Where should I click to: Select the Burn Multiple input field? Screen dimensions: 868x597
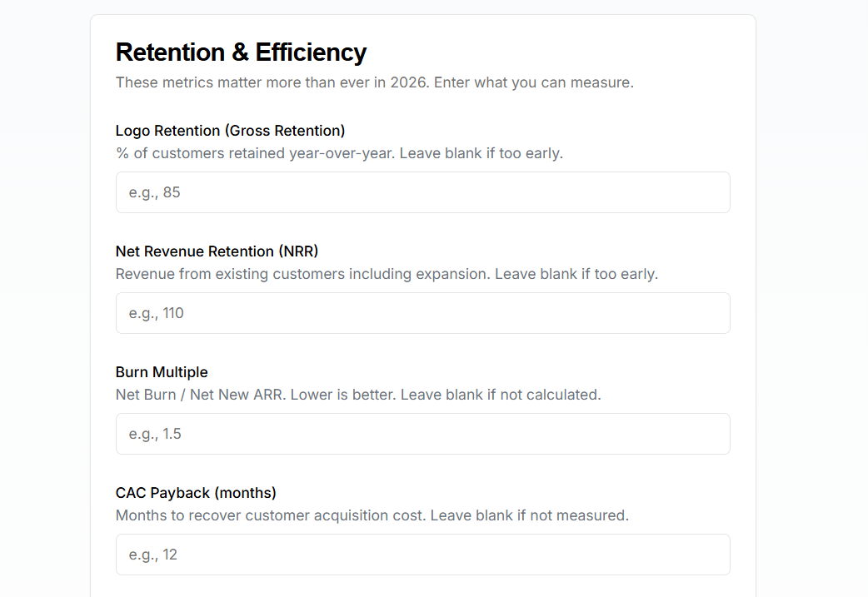pyautogui.click(x=422, y=434)
